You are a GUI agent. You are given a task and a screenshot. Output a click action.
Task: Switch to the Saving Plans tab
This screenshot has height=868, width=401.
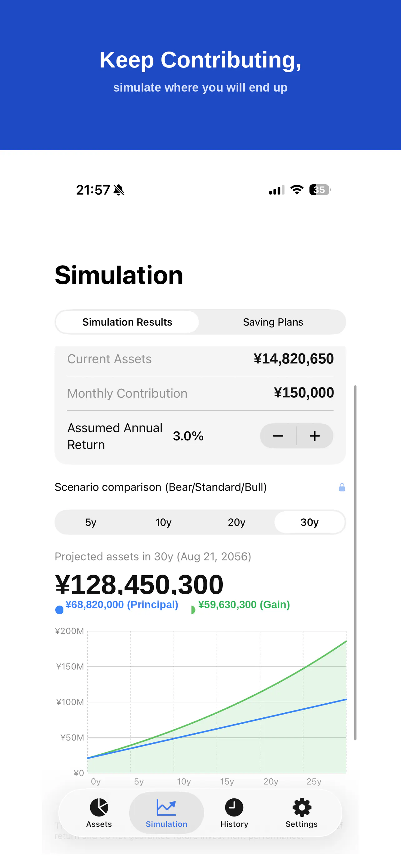pyautogui.click(x=273, y=322)
